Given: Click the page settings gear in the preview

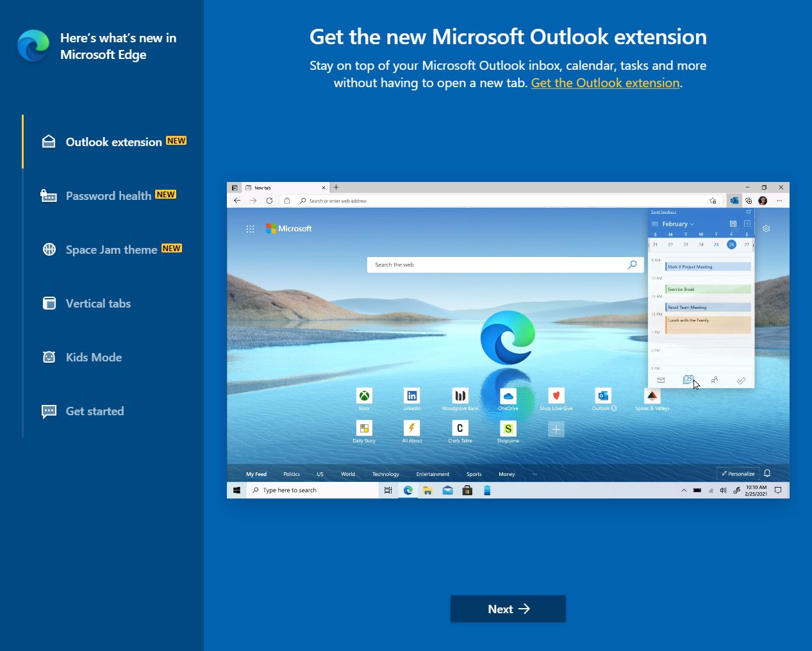Looking at the screenshot, I should [766, 228].
